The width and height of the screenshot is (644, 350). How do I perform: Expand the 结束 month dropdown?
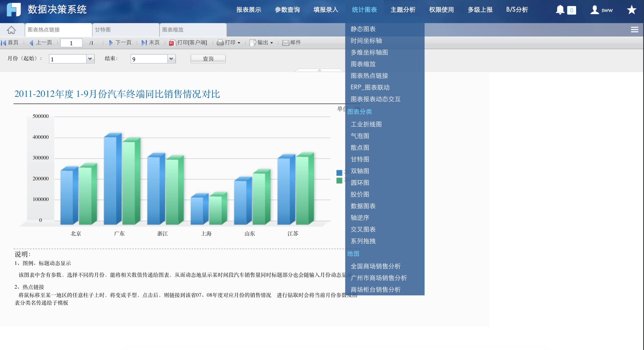point(171,59)
